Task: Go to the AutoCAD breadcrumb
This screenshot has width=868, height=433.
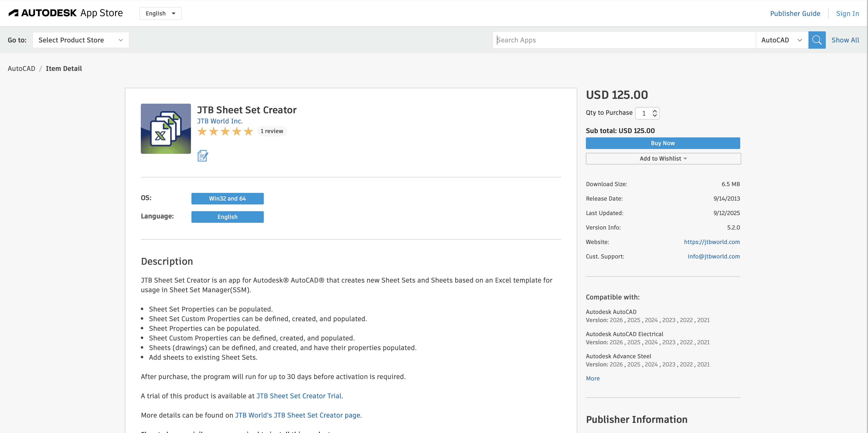Action: point(21,69)
